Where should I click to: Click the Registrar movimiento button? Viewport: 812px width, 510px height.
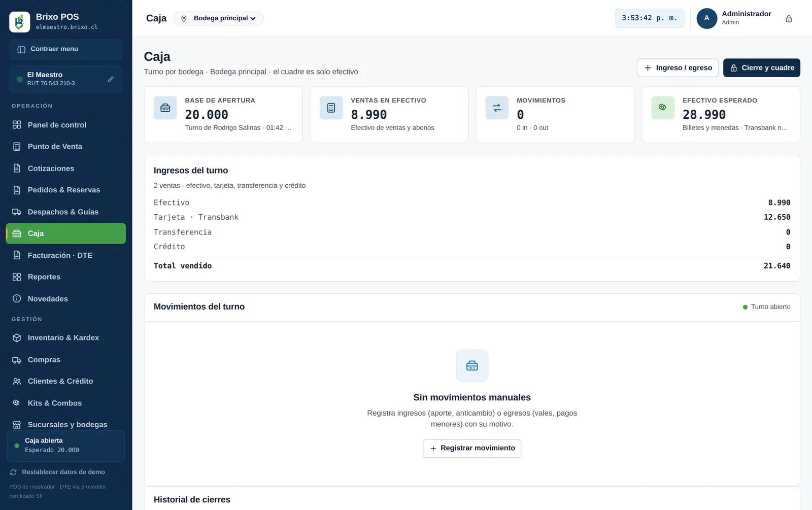click(472, 449)
